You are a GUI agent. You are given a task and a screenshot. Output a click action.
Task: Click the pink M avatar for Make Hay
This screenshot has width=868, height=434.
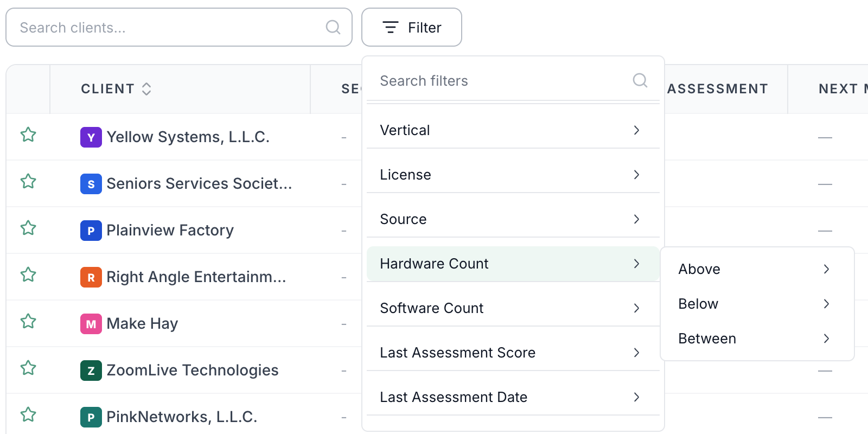91,324
